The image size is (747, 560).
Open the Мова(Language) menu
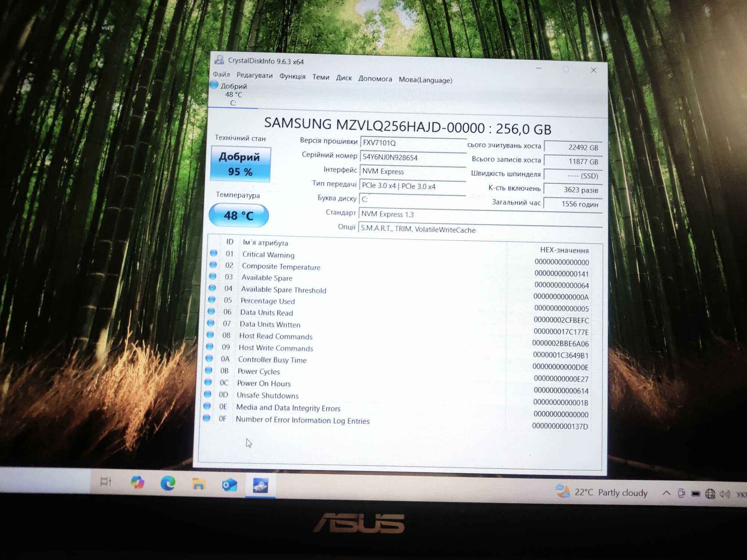point(425,80)
